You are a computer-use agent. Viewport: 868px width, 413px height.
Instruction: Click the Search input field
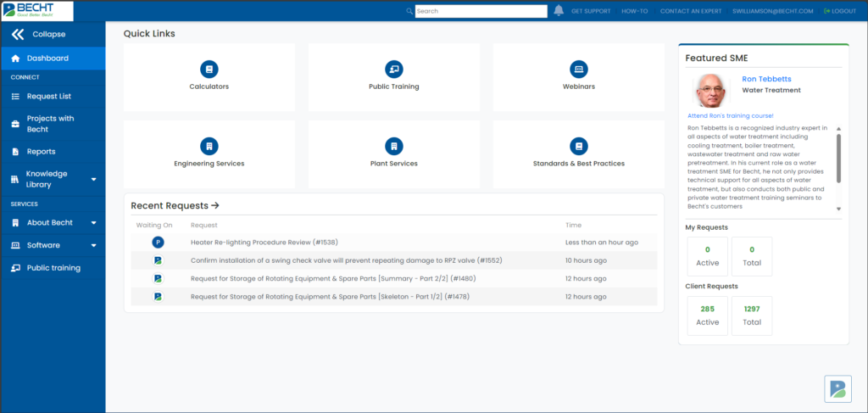481,12
